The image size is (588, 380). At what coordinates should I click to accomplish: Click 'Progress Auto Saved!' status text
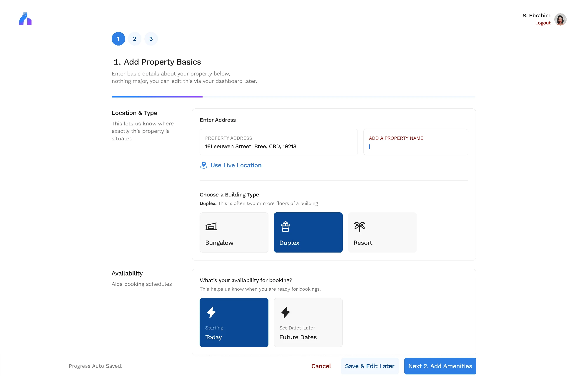coord(96,366)
